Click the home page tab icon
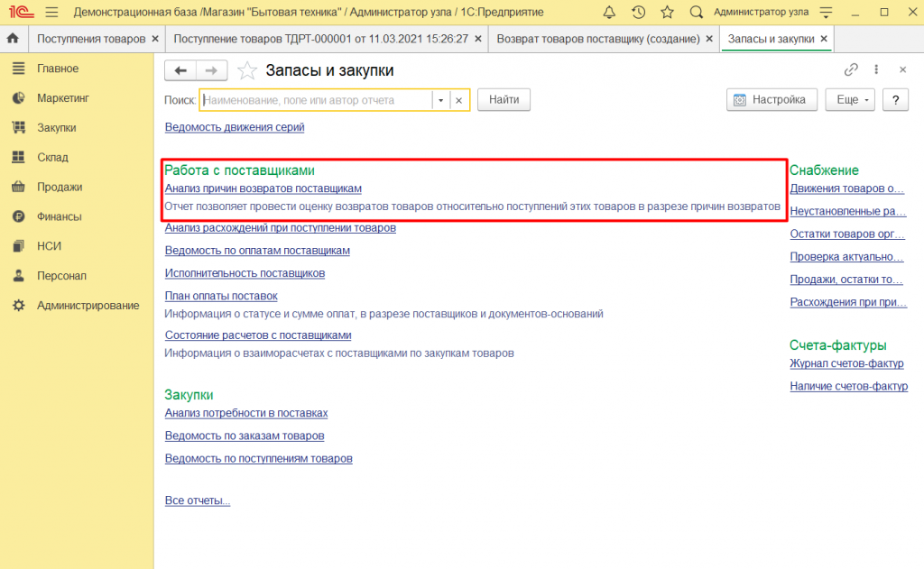The width and height of the screenshot is (924, 569). pos(13,40)
